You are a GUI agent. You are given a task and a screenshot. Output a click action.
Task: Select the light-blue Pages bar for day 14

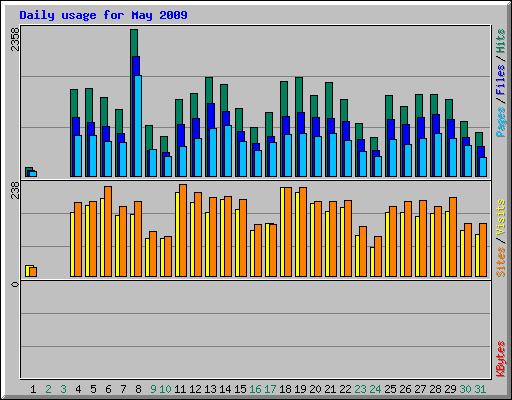[228, 151]
